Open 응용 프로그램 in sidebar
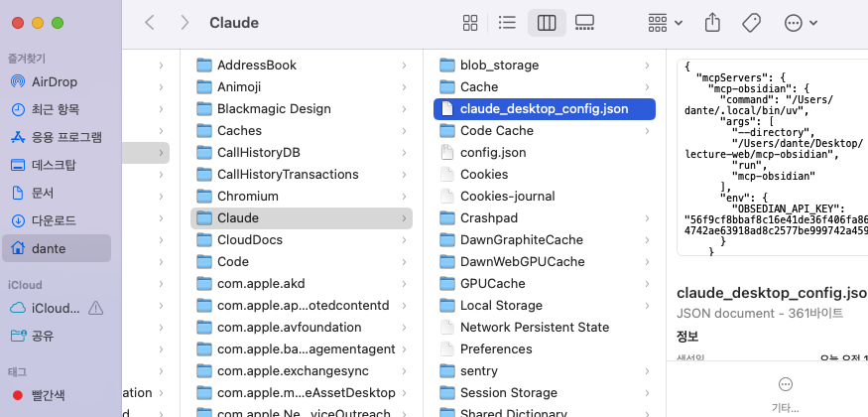 [57, 137]
